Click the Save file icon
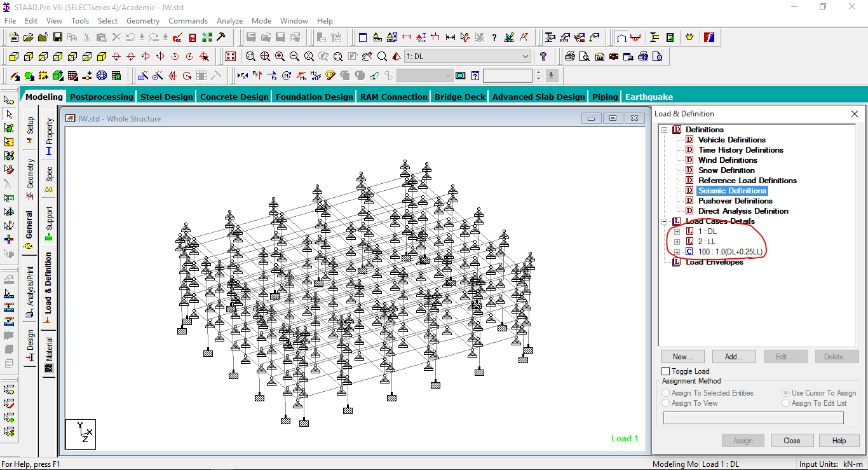 tap(57, 37)
